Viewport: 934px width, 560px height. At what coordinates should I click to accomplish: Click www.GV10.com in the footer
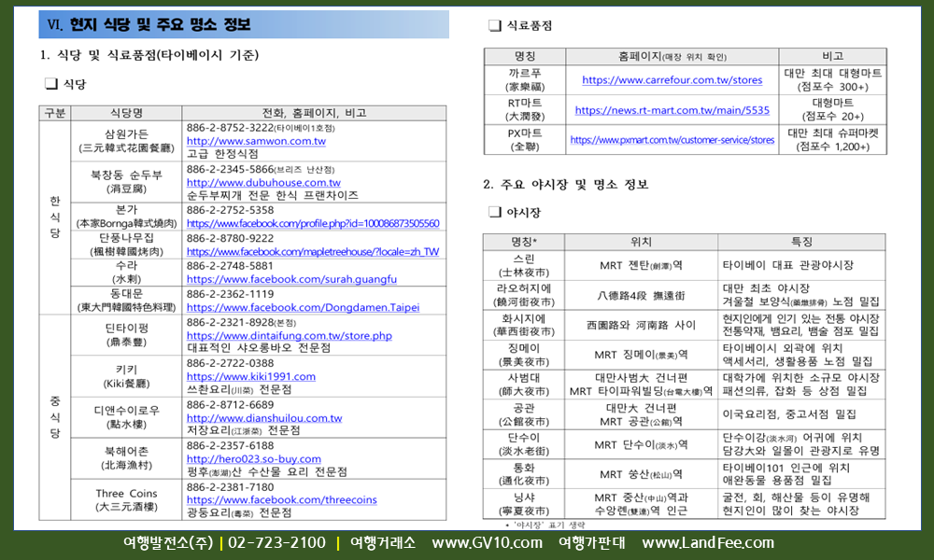(x=487, y=543)
